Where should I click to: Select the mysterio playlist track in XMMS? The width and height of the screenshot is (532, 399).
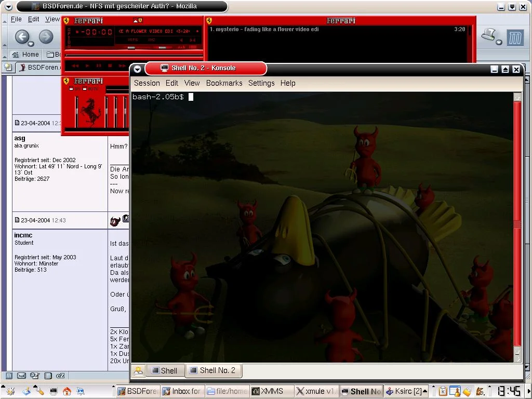click(x=337, y=29)
